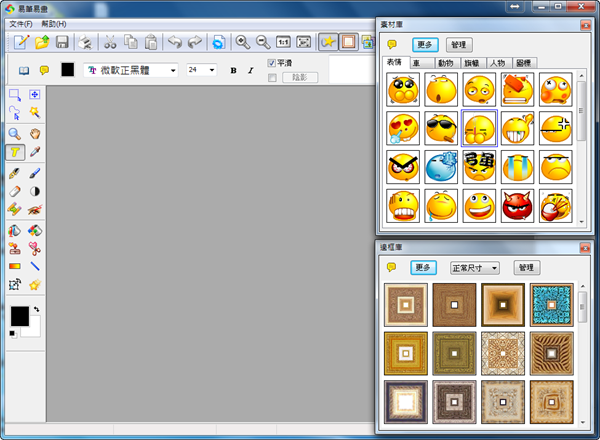
Task: Click the Undo arrow icon
Action: coord(174,42)
